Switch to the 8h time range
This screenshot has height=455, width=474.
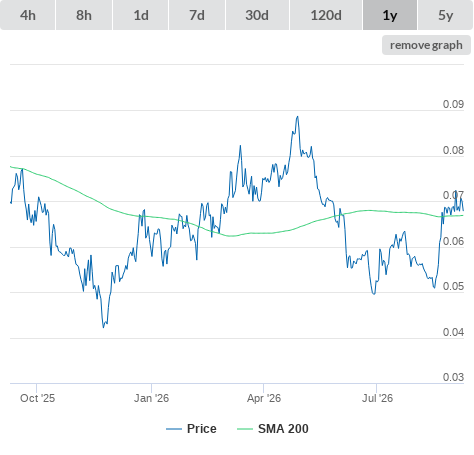(x=84, y=15)
